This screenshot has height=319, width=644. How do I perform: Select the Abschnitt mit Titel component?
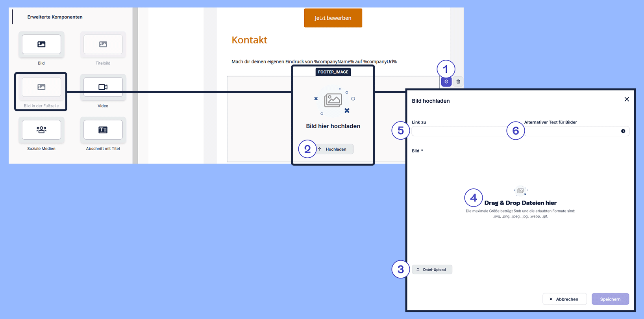tap(103, 130)
